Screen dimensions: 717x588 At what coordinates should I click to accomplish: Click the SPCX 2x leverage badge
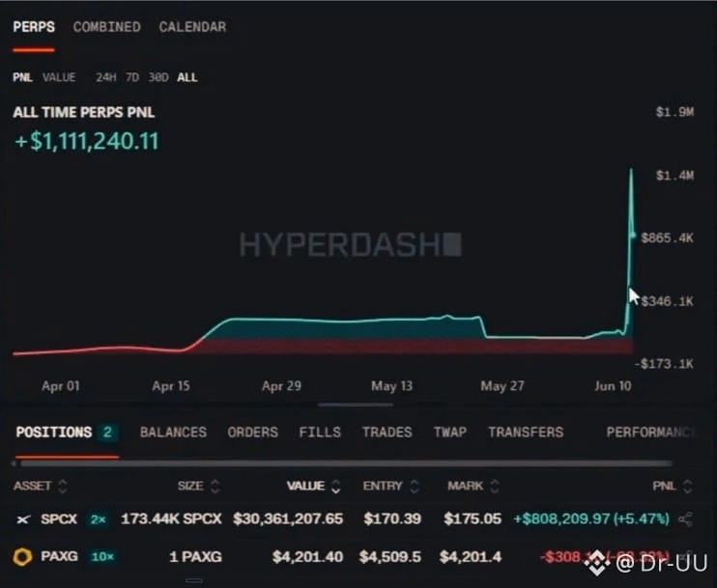[x=99, y=519]
